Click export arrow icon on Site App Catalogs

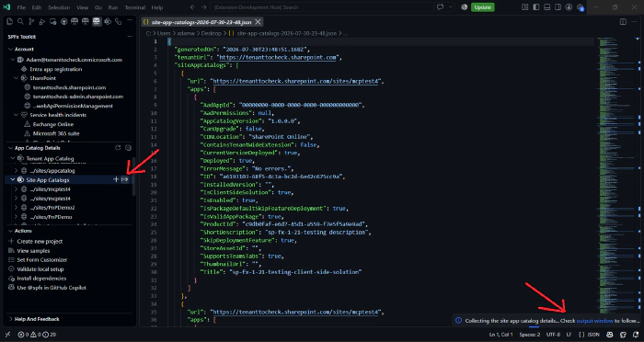125,179
